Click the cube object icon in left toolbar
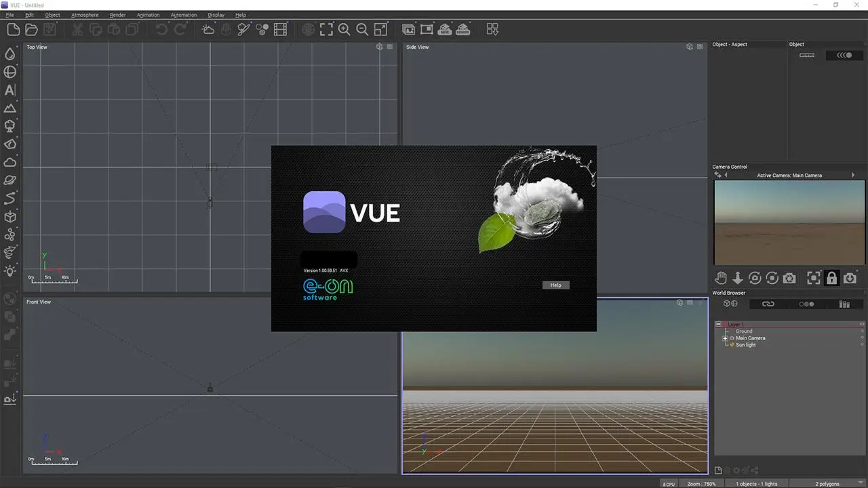Image resolution: width=868 pixels, height=488 pixels. (x=10, y=216)
